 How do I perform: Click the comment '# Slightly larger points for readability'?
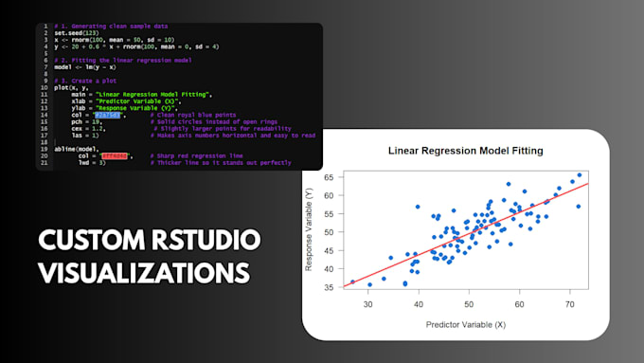click(223, 129)
